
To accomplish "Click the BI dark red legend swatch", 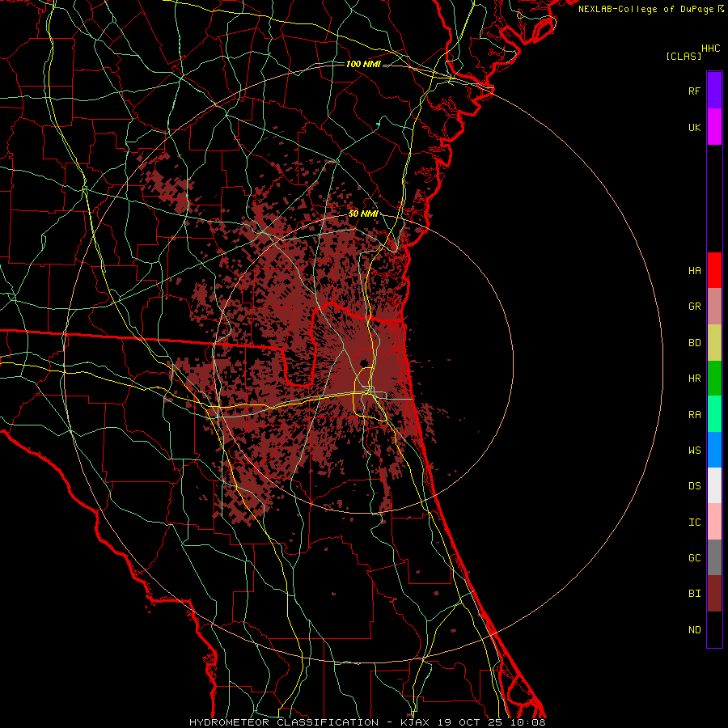I will coord(714,594).
